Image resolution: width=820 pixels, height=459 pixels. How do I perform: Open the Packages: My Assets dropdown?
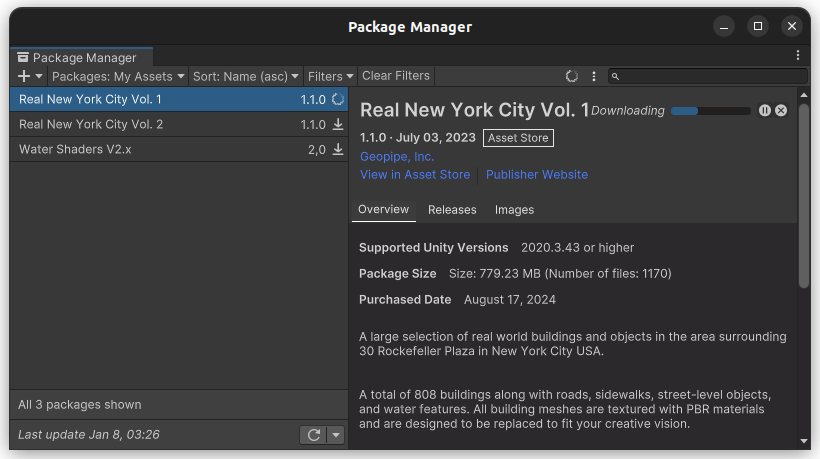coord(118,76)
